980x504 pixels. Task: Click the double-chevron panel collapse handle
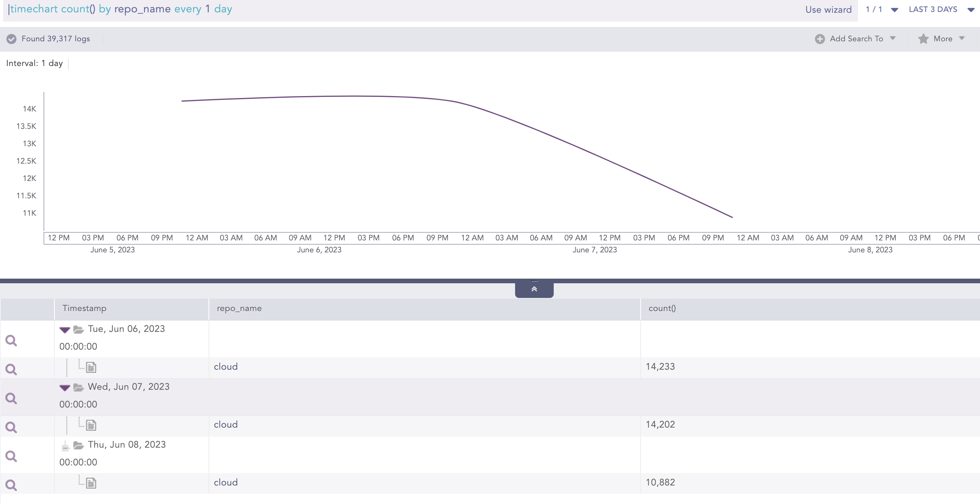[x=534, y=289]
